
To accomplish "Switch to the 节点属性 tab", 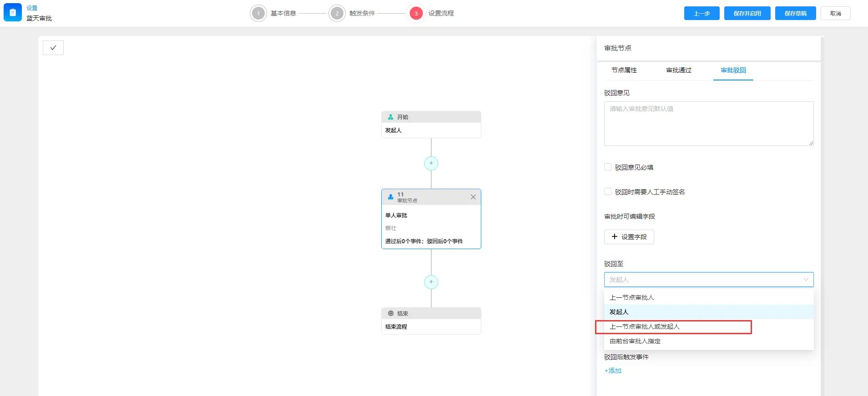I will pos(624,70).
